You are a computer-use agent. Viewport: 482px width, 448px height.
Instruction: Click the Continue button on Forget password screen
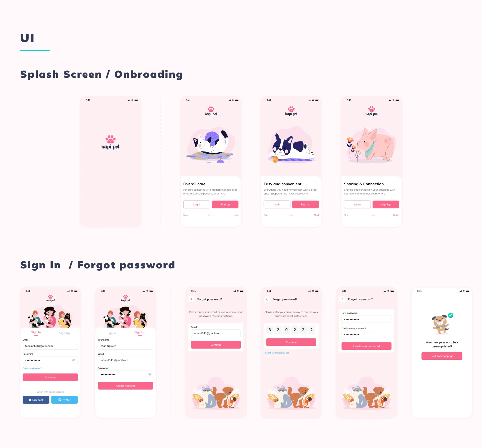(215, 345)
